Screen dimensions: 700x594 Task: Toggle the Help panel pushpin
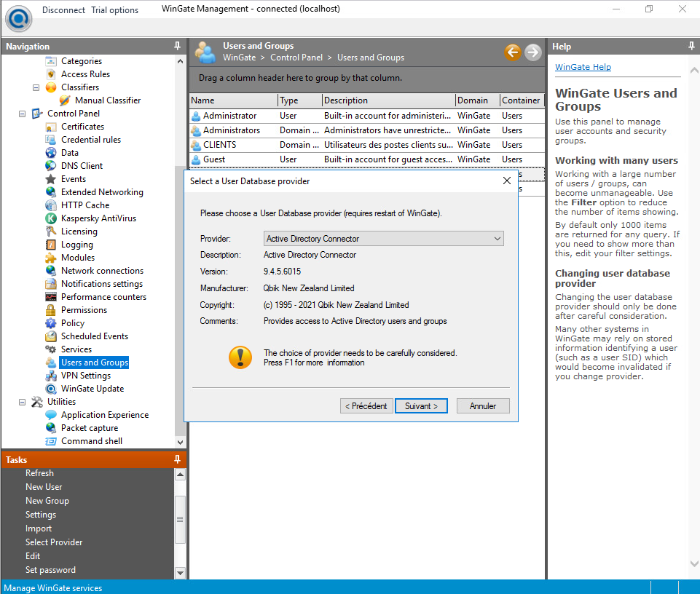click(x=691, y=46)
